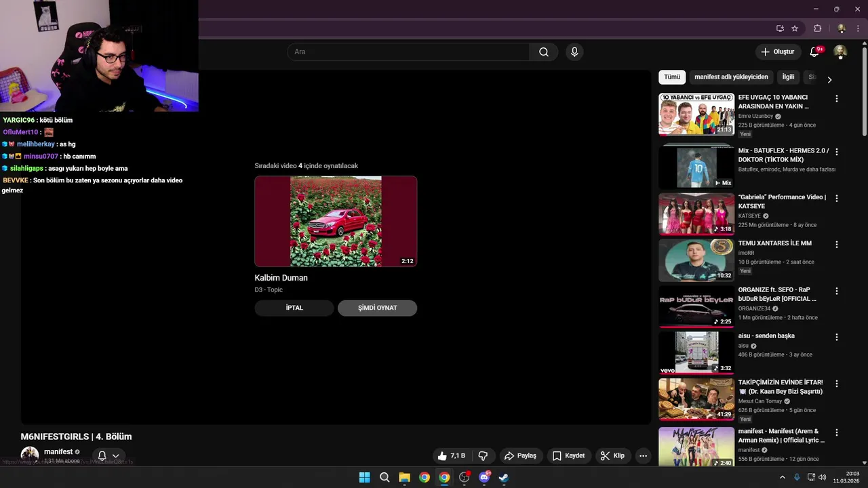This screenshot has width=868, height=488.
Task: Open options for TEMU XANTARES video
Action: [x=836, y=245]
